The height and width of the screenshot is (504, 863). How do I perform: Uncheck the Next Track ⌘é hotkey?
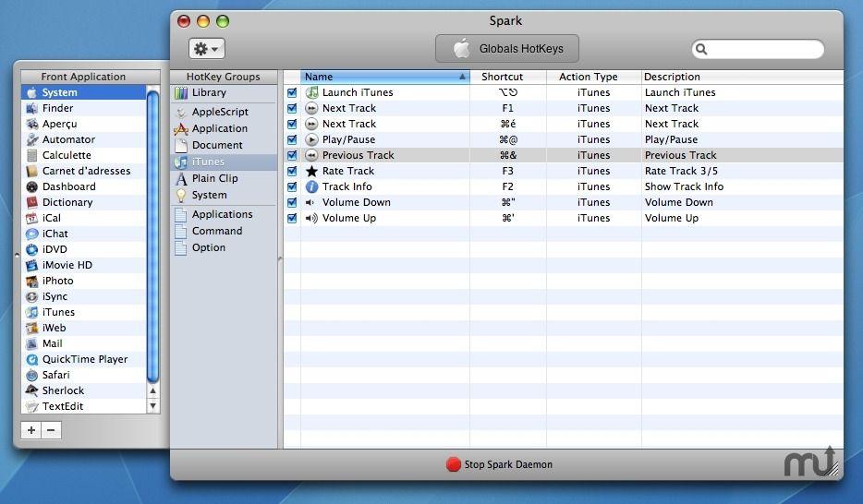tap(292, 124)
